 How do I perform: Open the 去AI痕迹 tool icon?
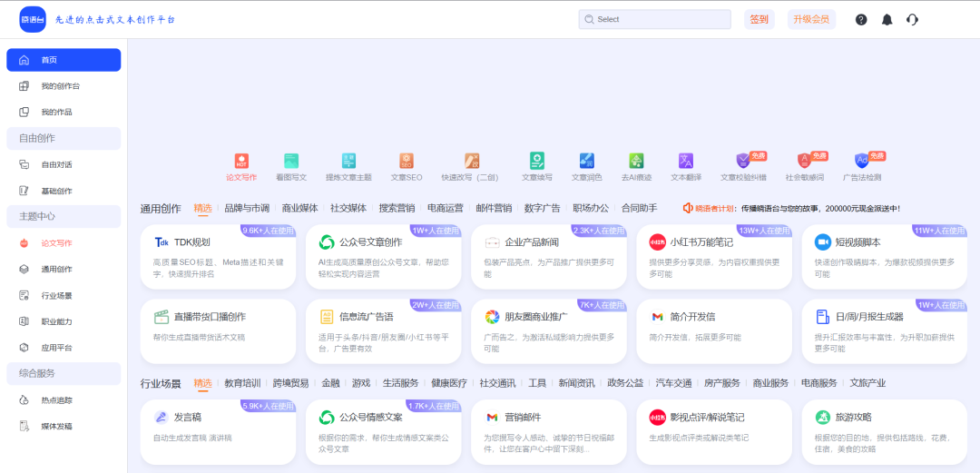tap(636, 161)
